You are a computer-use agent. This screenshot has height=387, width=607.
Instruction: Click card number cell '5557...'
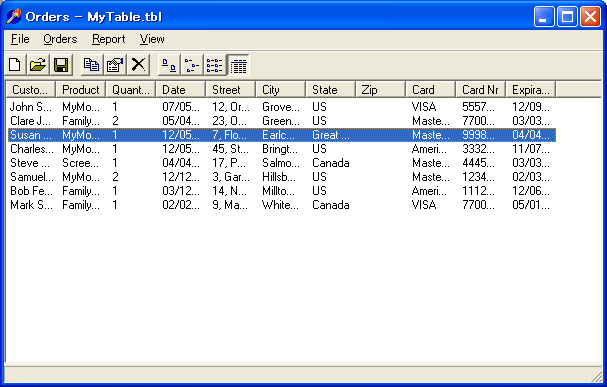coord(478,107)
